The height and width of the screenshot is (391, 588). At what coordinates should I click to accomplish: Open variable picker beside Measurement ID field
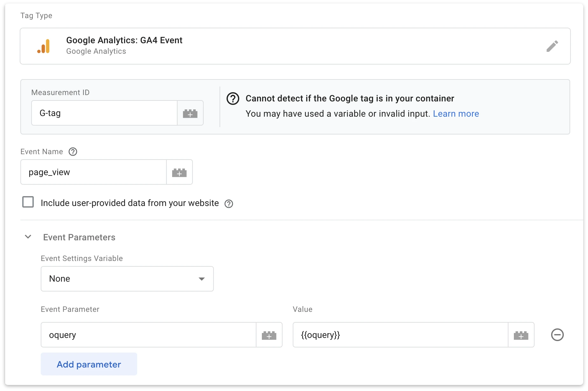coord(190,113)
